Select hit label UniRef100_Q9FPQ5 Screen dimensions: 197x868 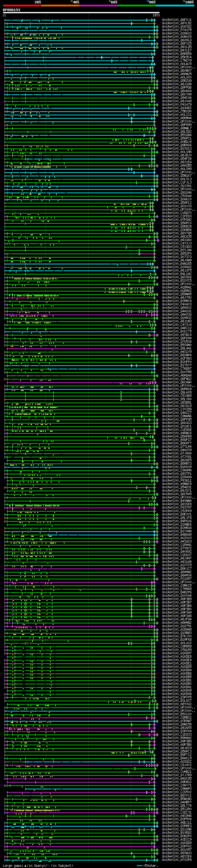pos(177,419)
